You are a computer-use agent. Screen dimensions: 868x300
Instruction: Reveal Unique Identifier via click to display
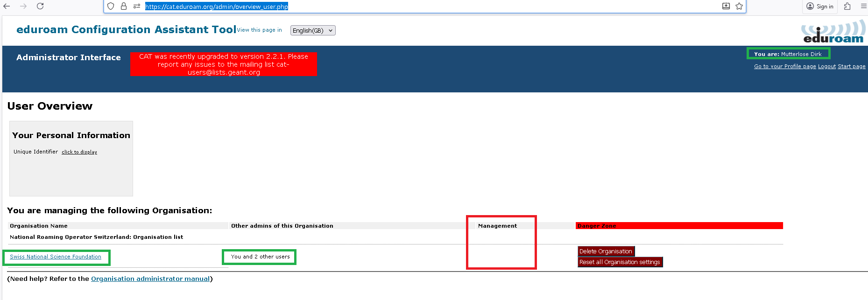click(x=79, y=152)
